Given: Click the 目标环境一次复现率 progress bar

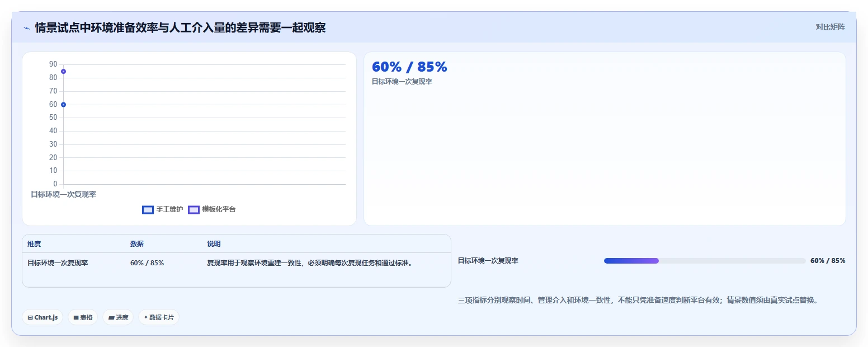Looking at the screenshot, I should pyautogui.click(x=705, y=261).
